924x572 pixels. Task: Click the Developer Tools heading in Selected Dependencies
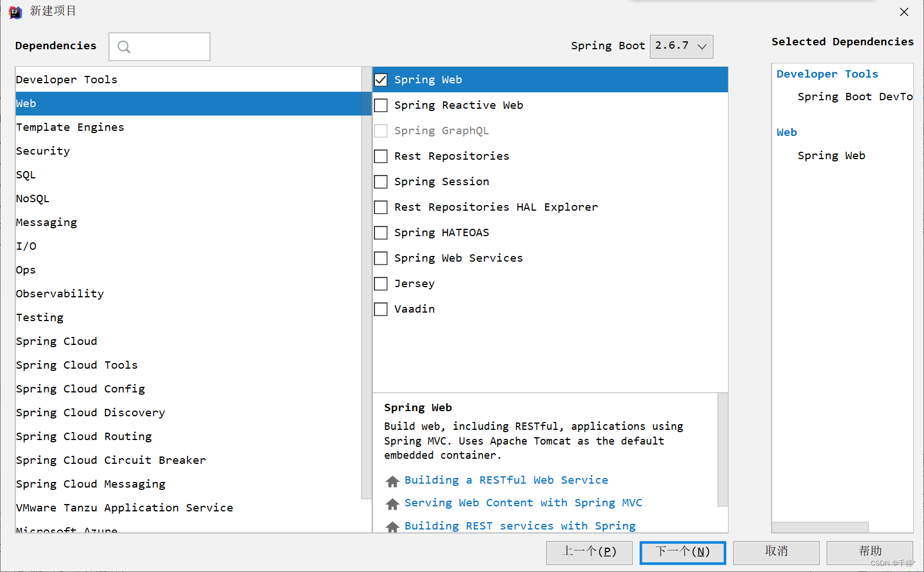click(827, 74)
